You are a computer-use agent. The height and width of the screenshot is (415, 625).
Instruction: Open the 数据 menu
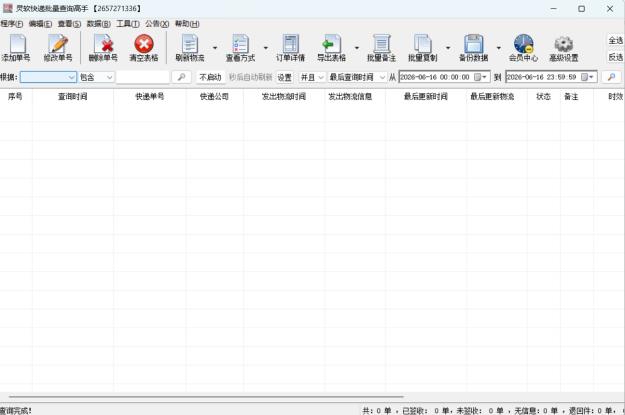click(98, 24)
